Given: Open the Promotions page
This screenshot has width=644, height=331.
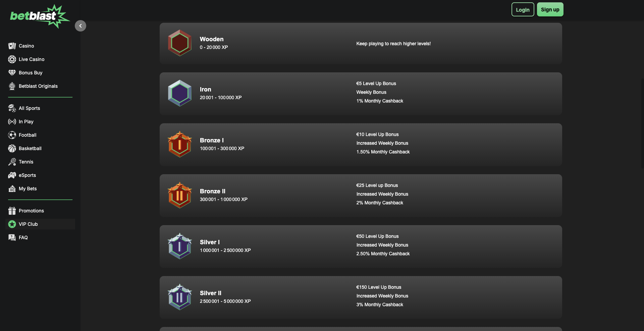Looking at the screenshot, I should point(31,211).
